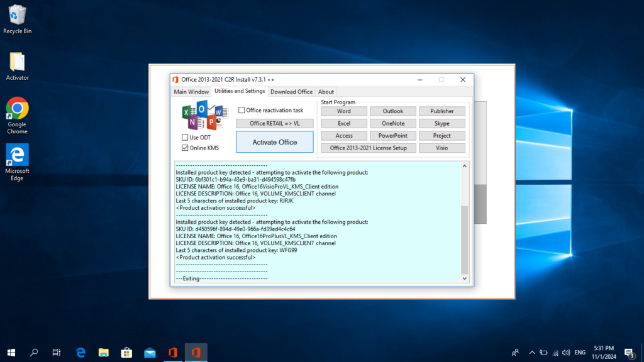Open the volume speaker tray icon
This screenshot has width=644, height=362.
click(566, 353)
